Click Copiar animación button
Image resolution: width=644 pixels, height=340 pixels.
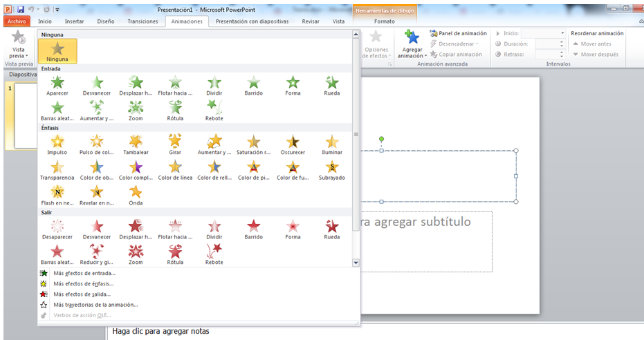(457, 54)
